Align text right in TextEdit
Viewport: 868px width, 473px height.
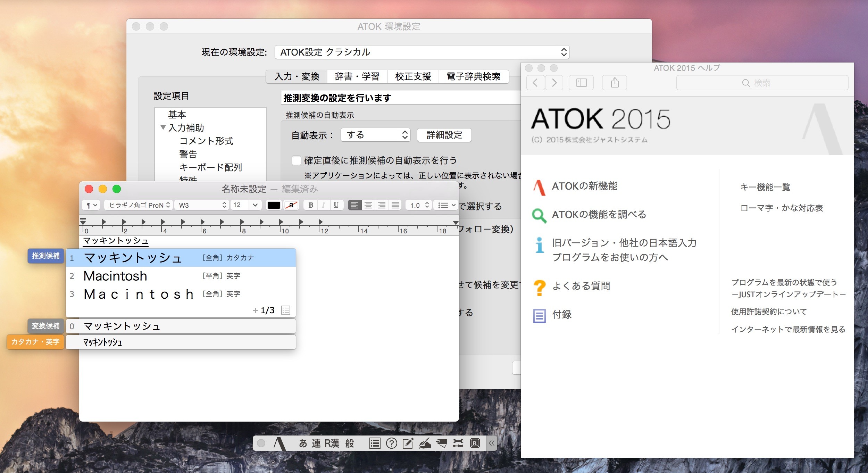382,205
